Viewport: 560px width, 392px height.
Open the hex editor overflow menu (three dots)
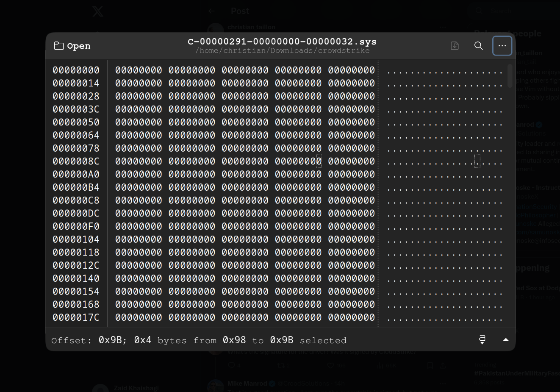click(502, 45)
